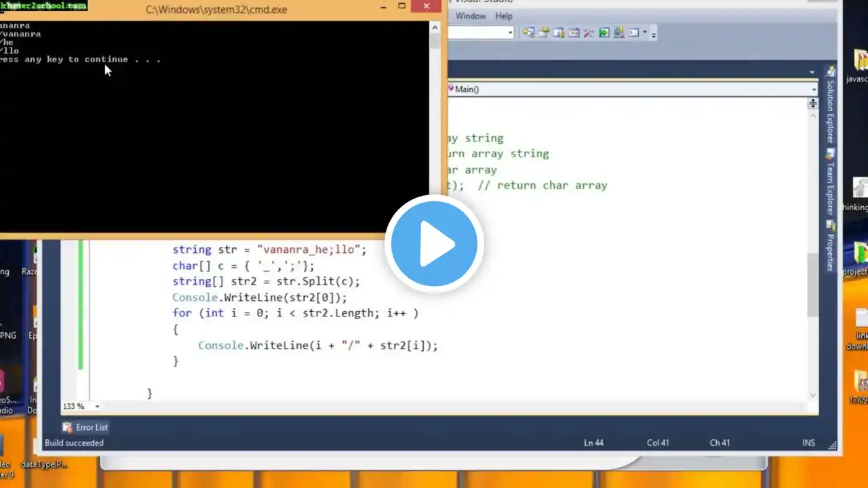Open the Error List tab
868x488 pixels.
click(x=85, y=428)
